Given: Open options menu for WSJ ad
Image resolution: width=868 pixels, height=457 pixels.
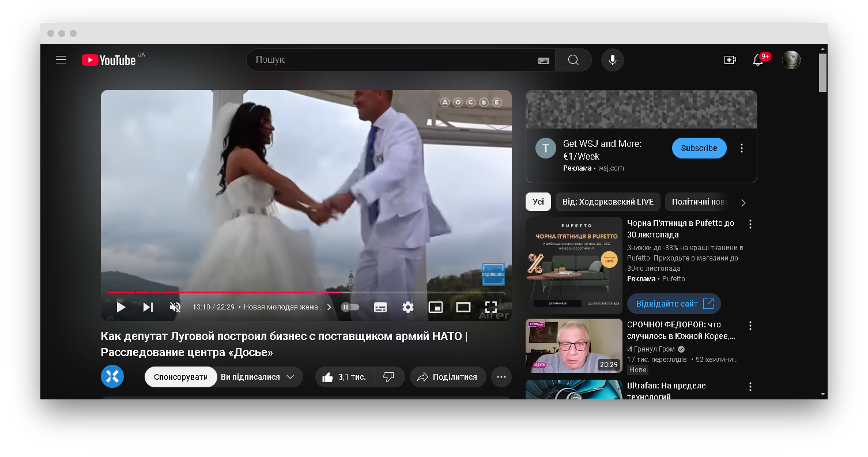Looking at the screenshot, I should click(x=742, y=148).
